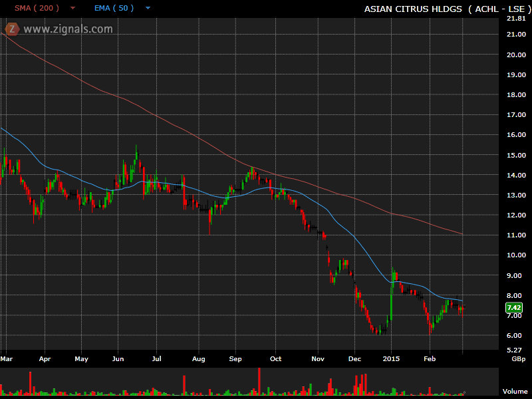This screenshot has width=532, height=399.
Task: Select the Mar label on time axis
Action: pos(8,358)
